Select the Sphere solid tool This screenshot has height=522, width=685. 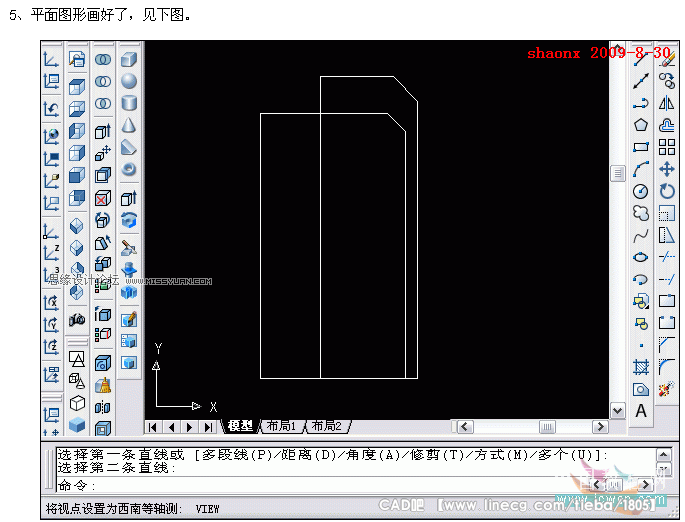coord(128,81)
